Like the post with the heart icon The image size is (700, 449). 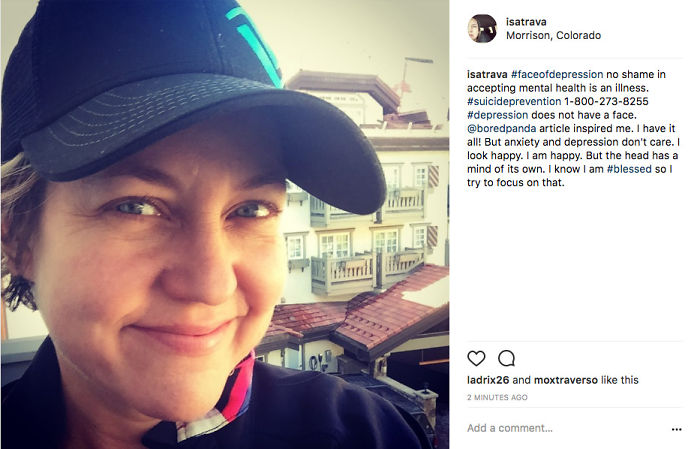coord(476,358)
